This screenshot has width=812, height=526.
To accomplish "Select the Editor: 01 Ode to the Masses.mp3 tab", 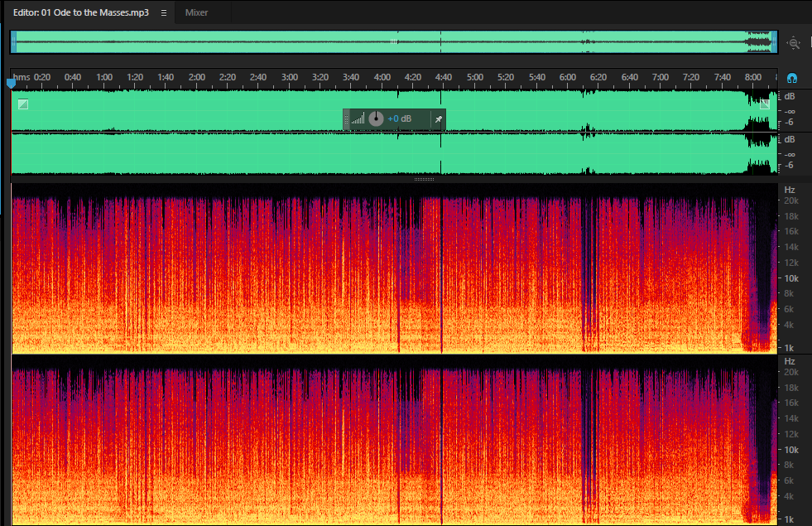I will pos(81,12).
